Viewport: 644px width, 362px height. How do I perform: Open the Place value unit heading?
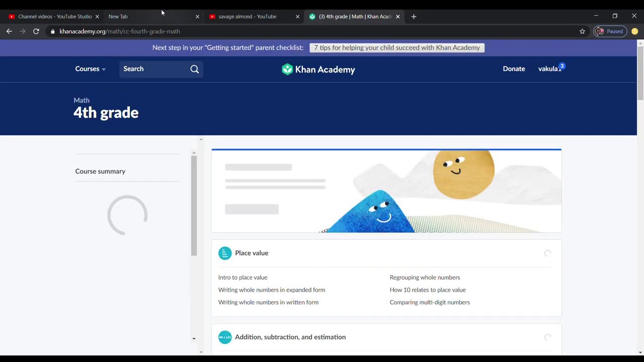[x=252, y=253]
